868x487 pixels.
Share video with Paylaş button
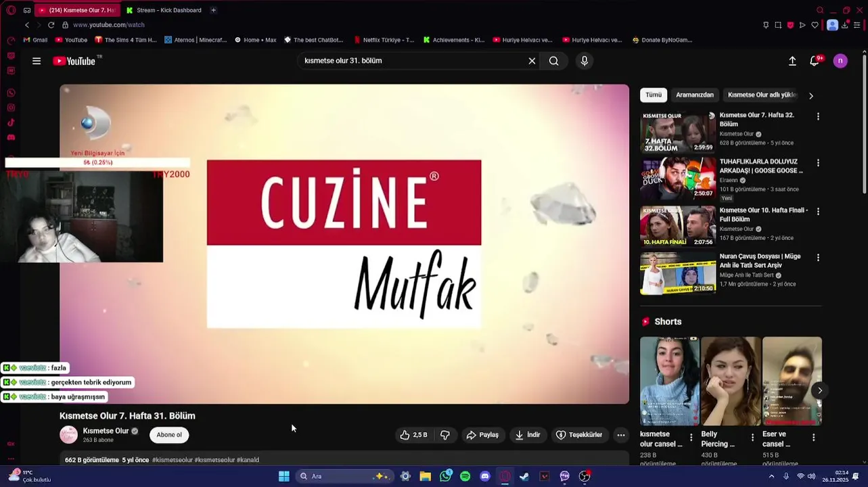(x=482, y=435)
